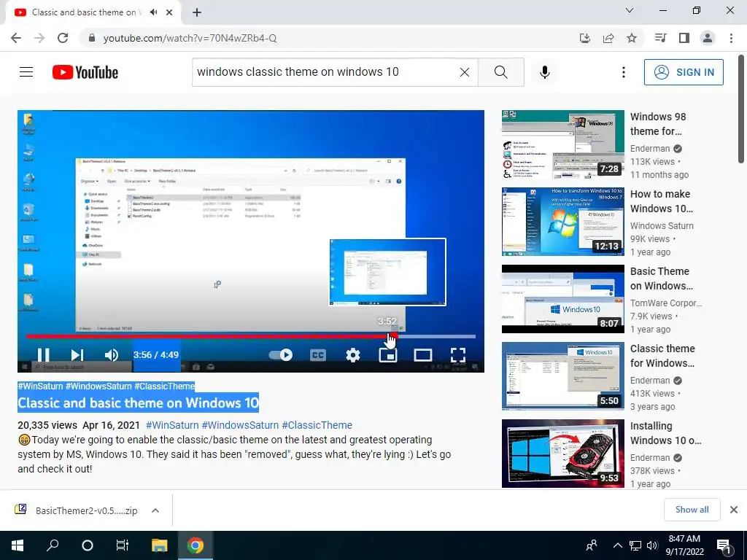Toggle closed captions CC
The height and width of the screenshot is (560, 747).
tap(318, 355)
